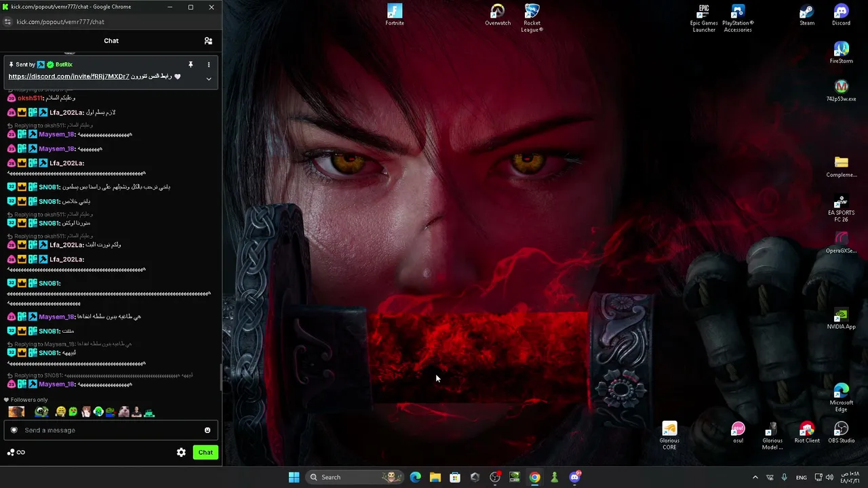Open the Overwatch desktop shortcut
868x488 pixels.
[498, 15]
